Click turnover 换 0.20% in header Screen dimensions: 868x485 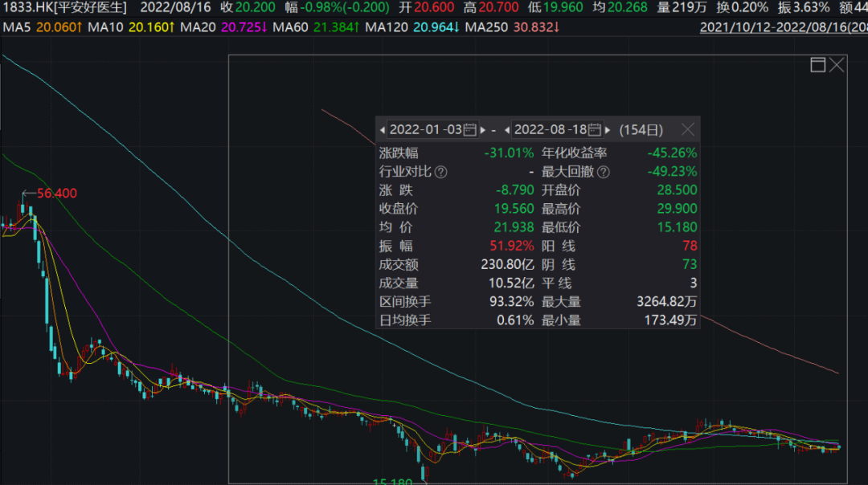pos(743,7)
